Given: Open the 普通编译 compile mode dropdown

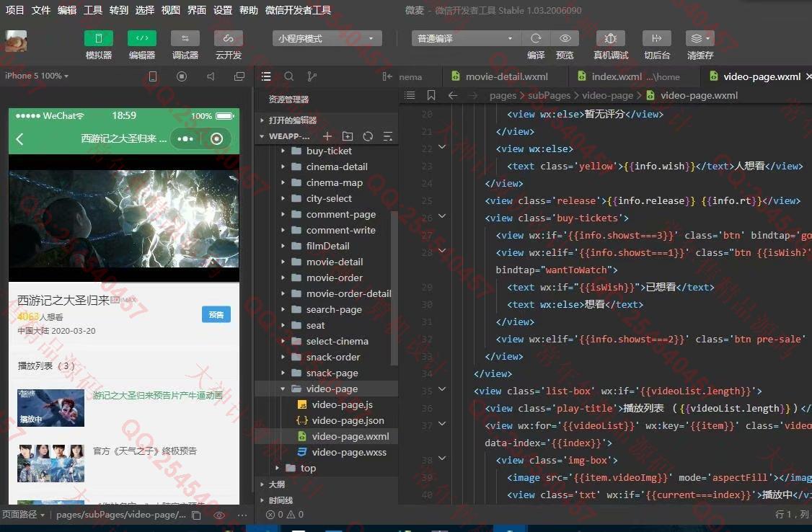Looking at the screenshot, I should pyautogui.click(x=466, y=39).
